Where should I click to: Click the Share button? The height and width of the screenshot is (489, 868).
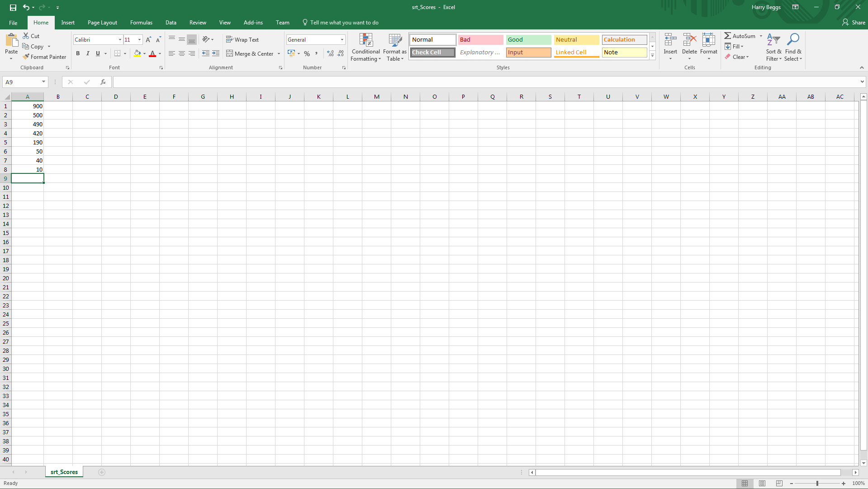point(854,22)
